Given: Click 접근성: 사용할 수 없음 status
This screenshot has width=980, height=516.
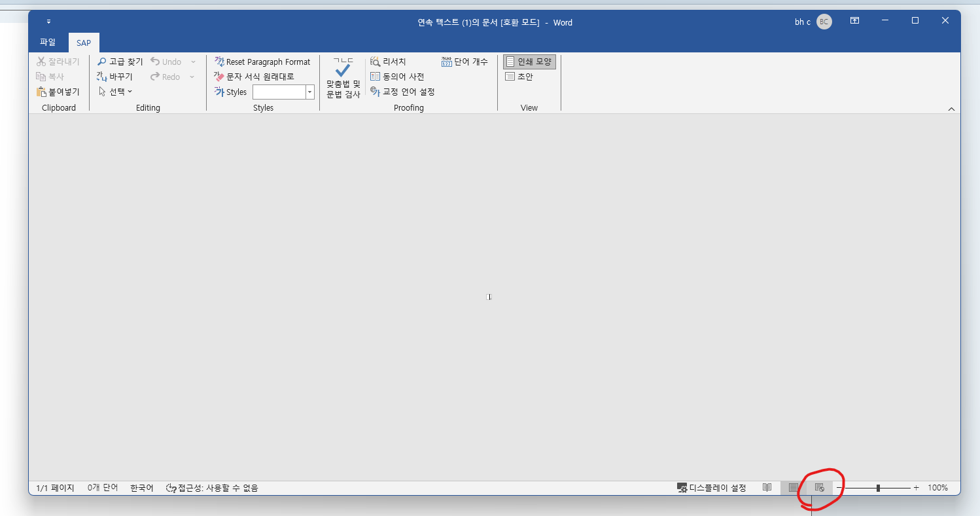Looking at the screenshot, I should click(x=213, y=488).
